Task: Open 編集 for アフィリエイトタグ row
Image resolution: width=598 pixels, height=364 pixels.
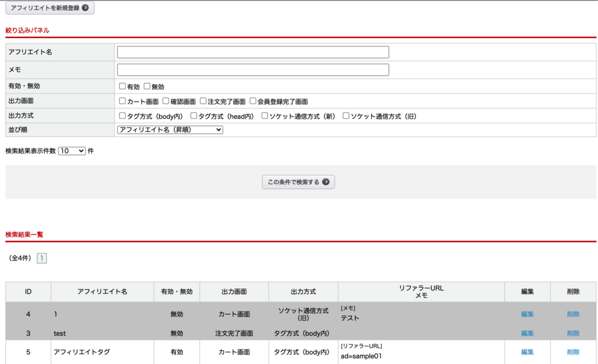Action: pos(527,352)
